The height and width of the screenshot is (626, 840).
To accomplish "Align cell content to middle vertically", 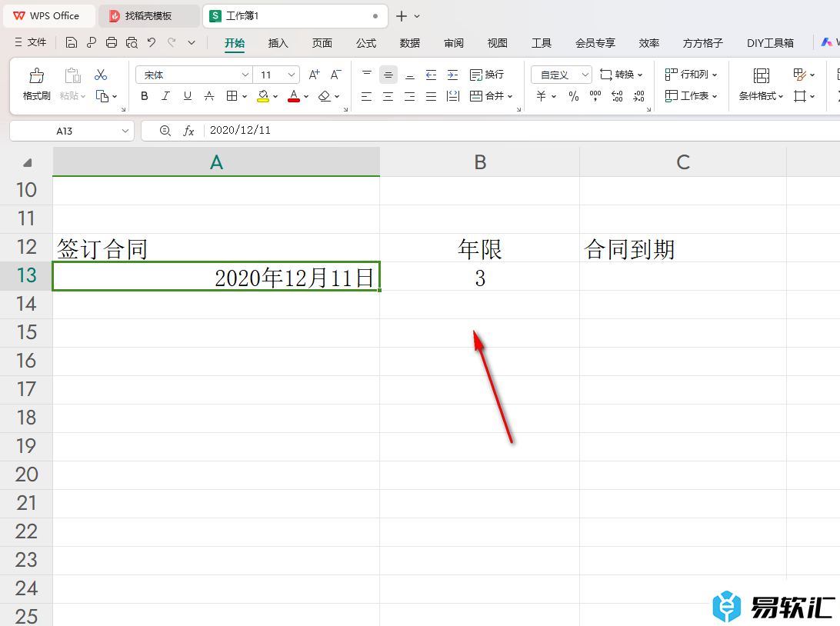I will 388,75.
